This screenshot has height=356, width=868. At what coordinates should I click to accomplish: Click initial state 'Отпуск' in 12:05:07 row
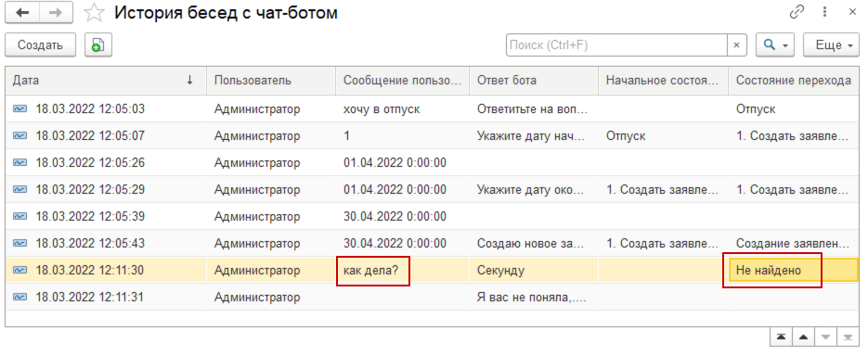point(626,135)
